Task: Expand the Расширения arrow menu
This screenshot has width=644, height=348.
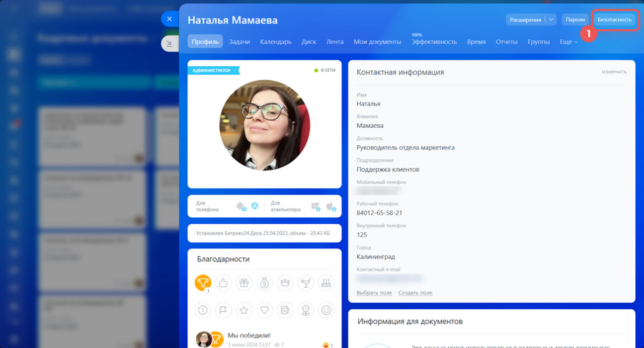Action: click(x=550, y=20)
